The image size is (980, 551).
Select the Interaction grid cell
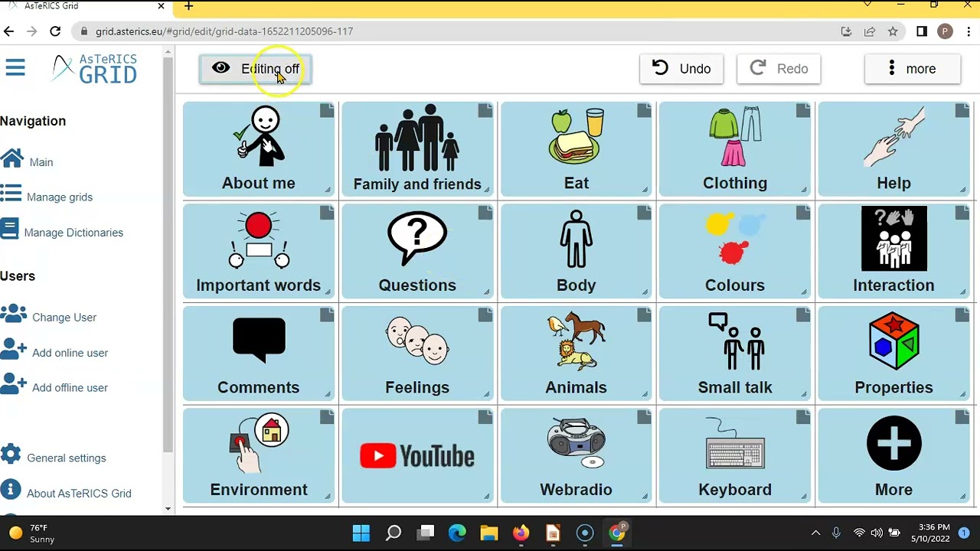pyautogui.click(x=893, y=251)
